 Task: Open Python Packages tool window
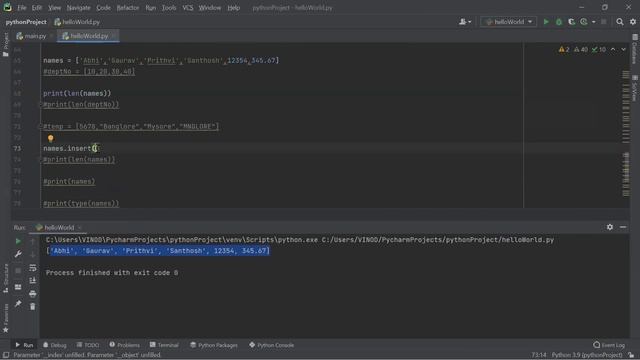click(214, 345)
